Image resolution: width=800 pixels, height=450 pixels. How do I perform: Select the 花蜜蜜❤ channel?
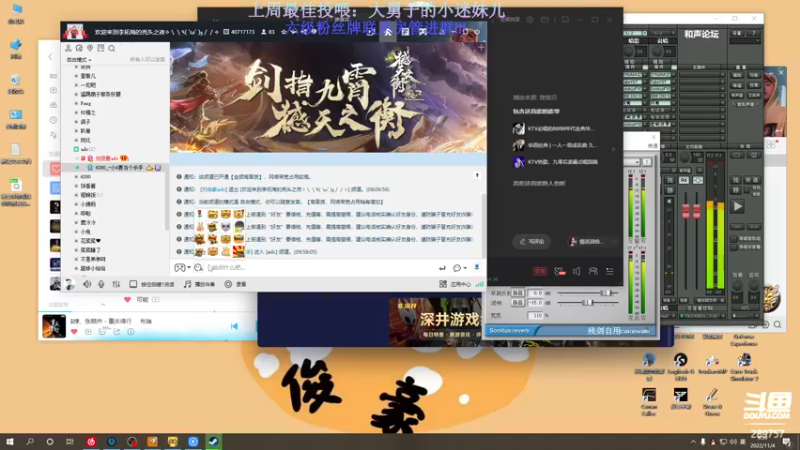pyautogui.click(x=91, y=241)
